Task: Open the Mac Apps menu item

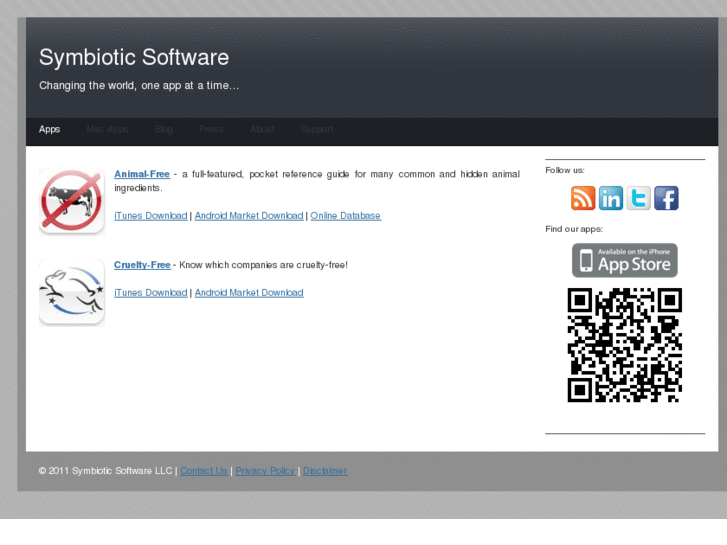Action: (107, 129)
